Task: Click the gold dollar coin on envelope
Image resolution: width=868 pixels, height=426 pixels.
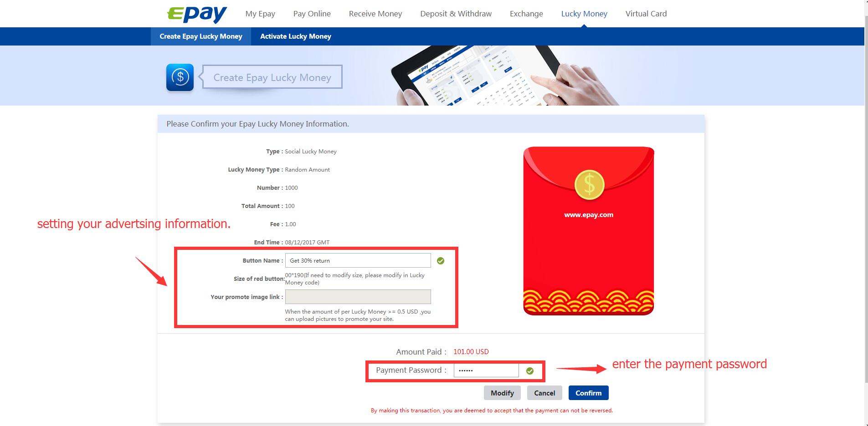Action: pos(589,185)
